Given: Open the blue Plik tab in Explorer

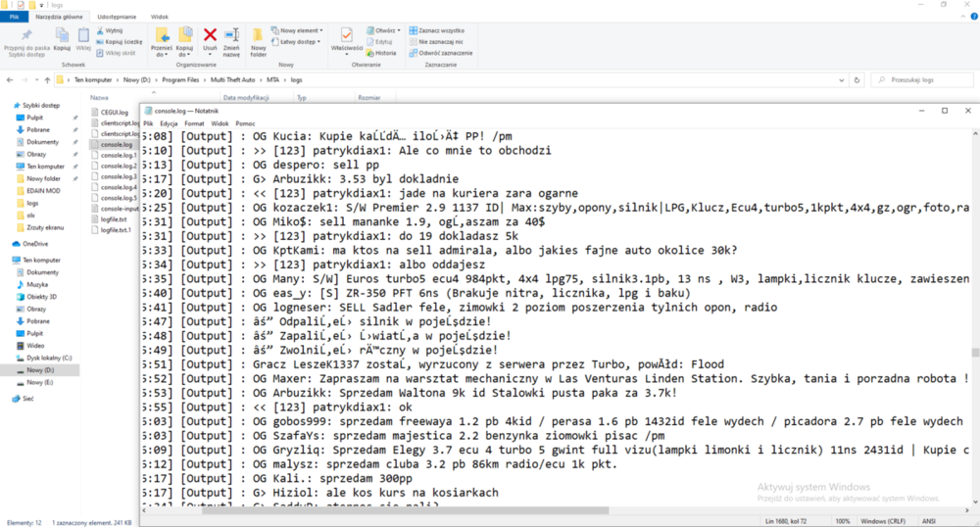Looking at the screenshot, I should click(x=14, y=17).
